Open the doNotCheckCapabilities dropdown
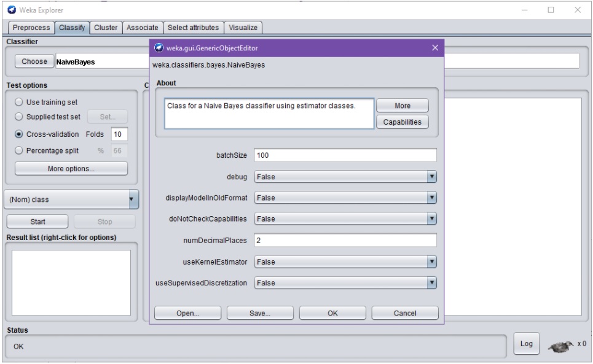This screenshot has height=364, width=593. point(345,219)
